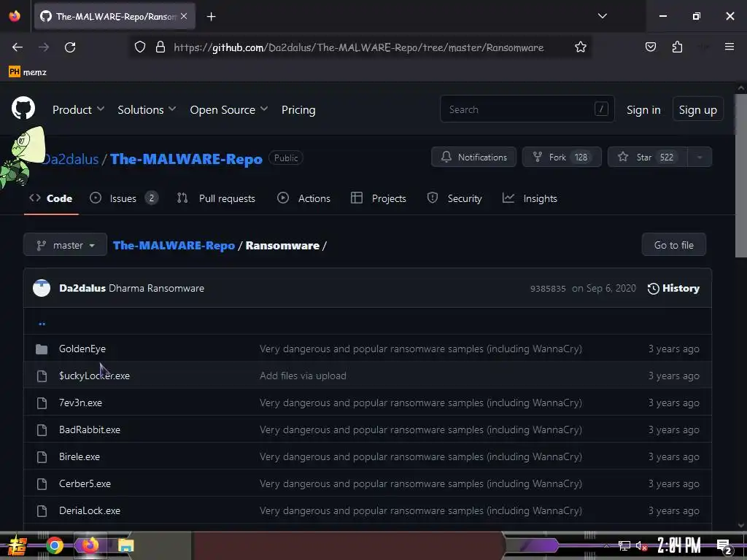
Task: Switch to the Projects tab
Action: pyautogui.click(x=379, y=198)
